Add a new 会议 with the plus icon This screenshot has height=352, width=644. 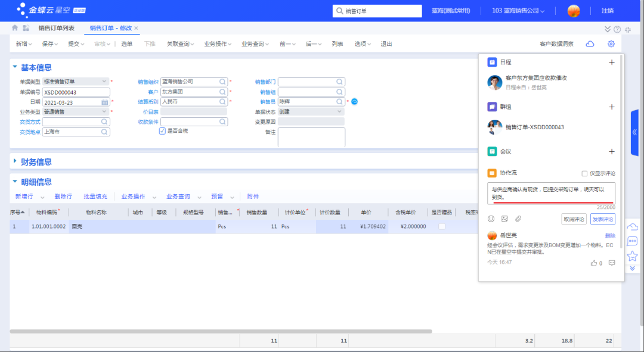612,152
